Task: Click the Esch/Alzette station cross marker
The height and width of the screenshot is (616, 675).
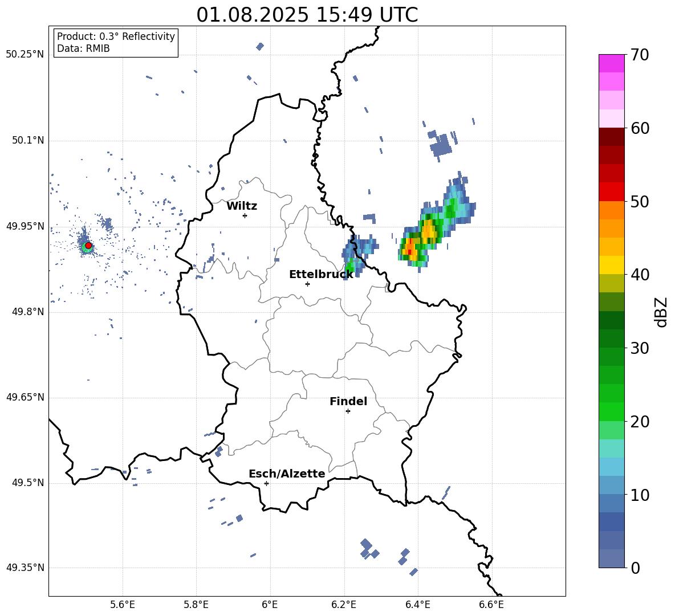Action: coord(266,483)
